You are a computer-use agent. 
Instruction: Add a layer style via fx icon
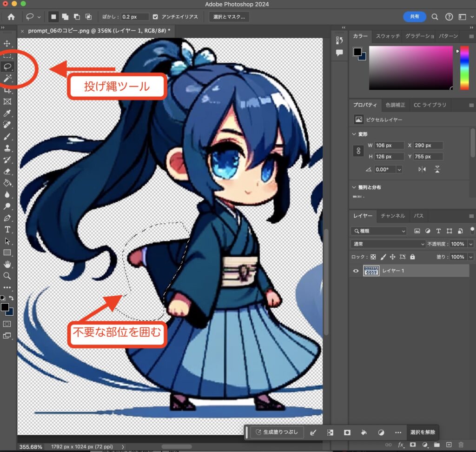[x=401, y=445]
